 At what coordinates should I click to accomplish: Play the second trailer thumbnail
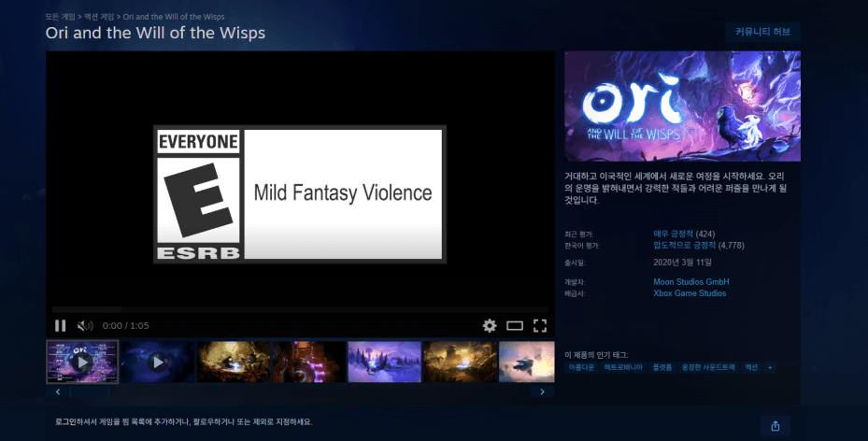pyautogui.click(x=158, y=362)
